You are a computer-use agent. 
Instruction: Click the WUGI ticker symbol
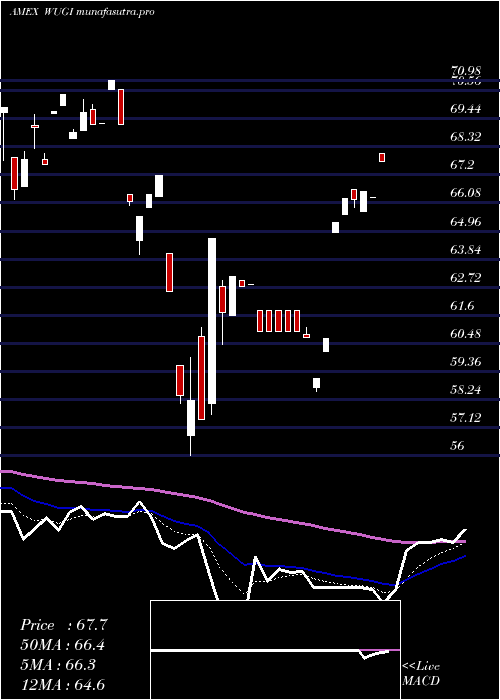point(59,12)
